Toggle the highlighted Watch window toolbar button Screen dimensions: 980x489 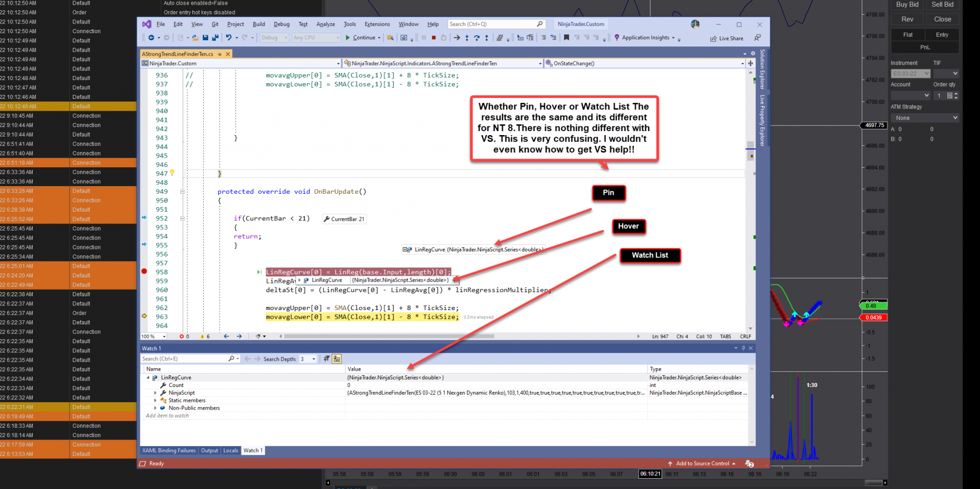pos(337,359)
